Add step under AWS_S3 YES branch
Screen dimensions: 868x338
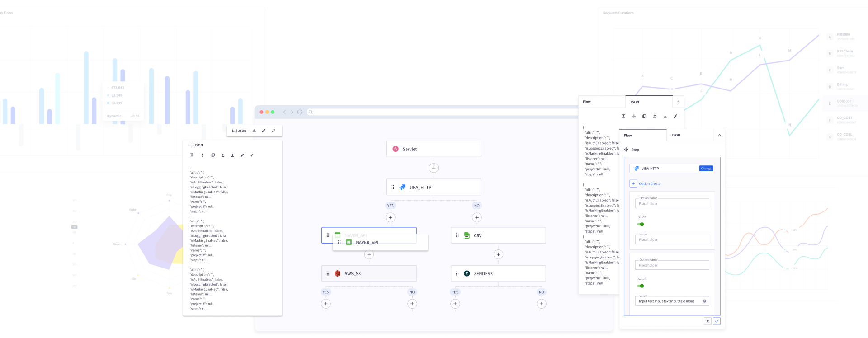[326, 304]
